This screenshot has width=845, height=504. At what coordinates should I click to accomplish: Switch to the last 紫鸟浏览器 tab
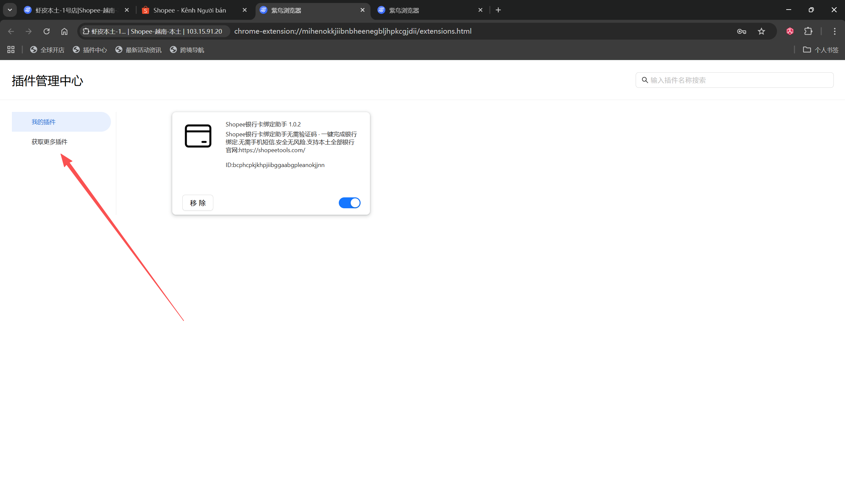pyautogui.click(x=430, y=10)
